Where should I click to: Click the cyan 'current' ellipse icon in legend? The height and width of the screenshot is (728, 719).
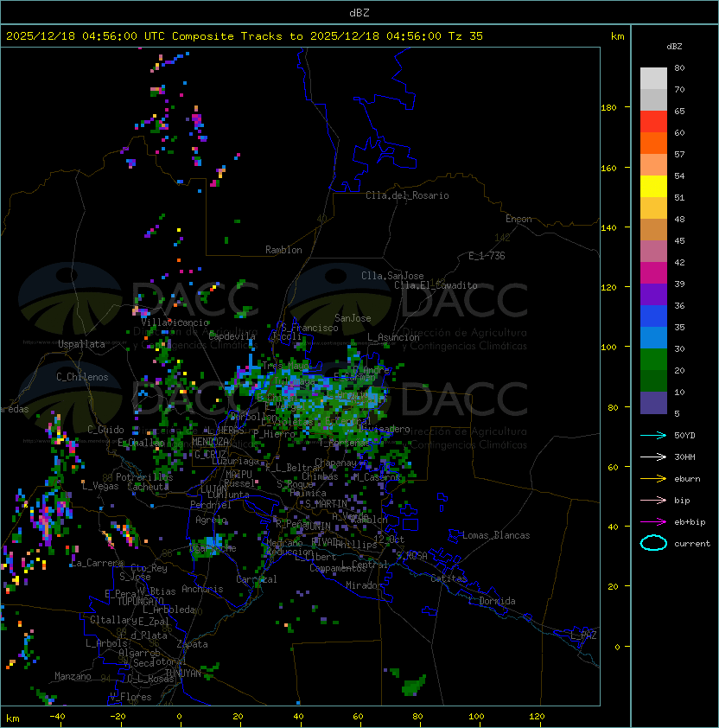[x=653, y=543]
